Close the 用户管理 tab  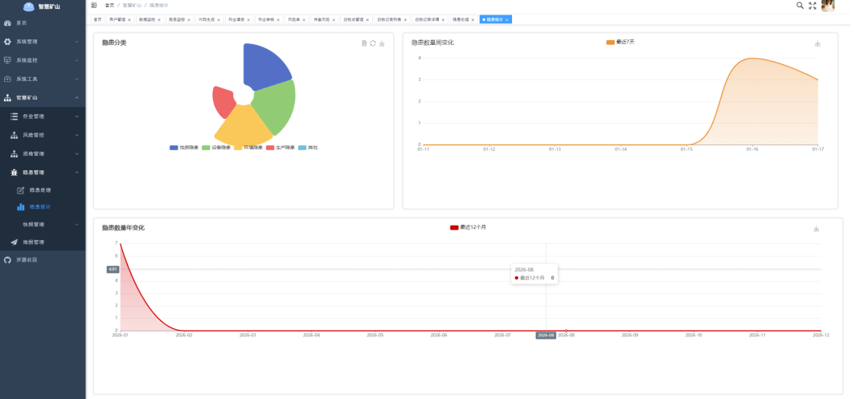129,19
